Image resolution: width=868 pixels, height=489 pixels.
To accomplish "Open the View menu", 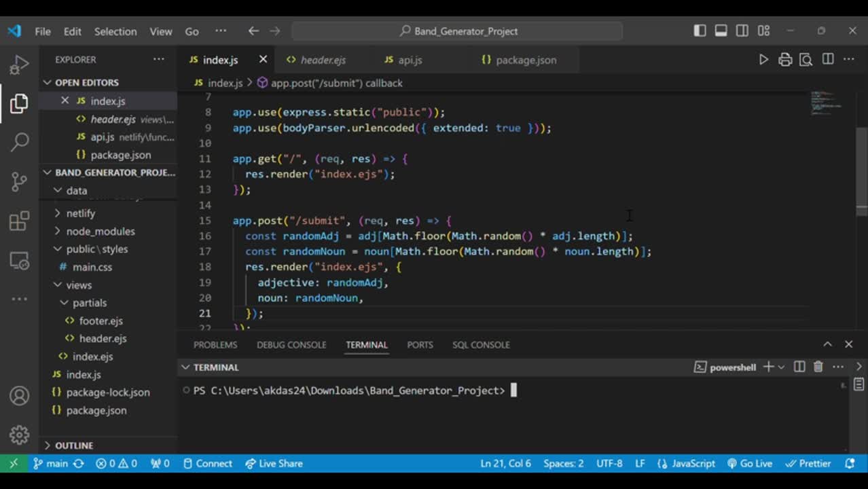I will [161, 31].
